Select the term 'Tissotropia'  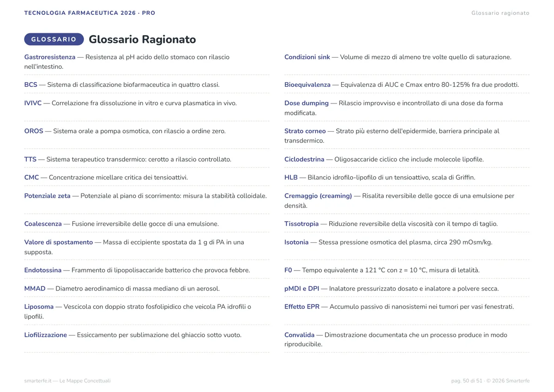coord(301,224)
